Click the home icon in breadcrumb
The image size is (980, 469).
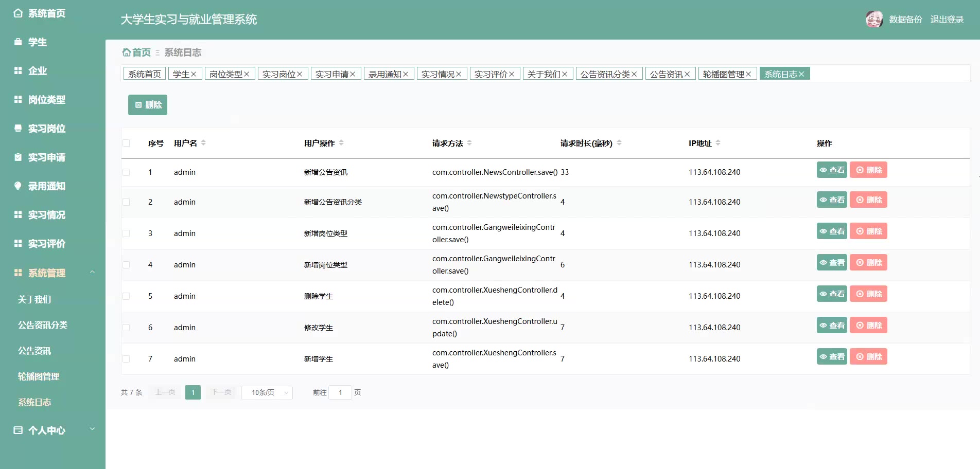point(126,52)
